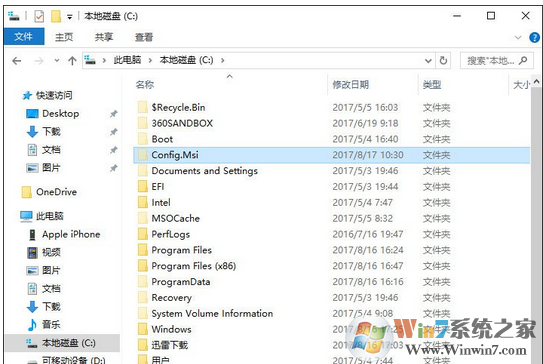Switch to the 共享 ribbon tab

104,37
